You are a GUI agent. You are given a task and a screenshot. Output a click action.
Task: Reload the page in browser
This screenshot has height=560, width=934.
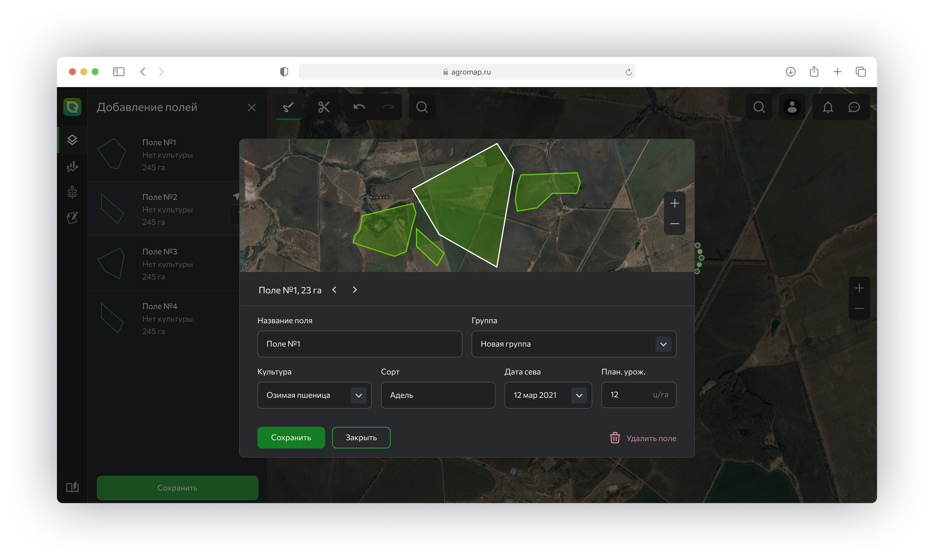(x=628, y=72)
